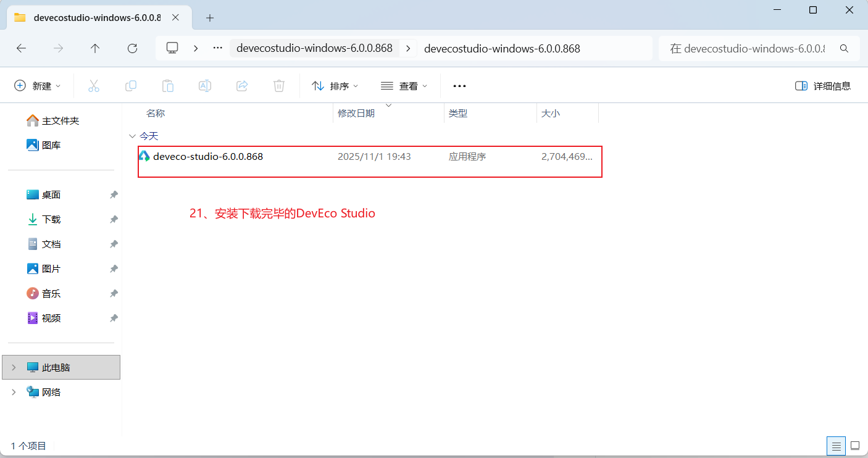Click the DevEco Studio file icon

[x=144, y=156]
